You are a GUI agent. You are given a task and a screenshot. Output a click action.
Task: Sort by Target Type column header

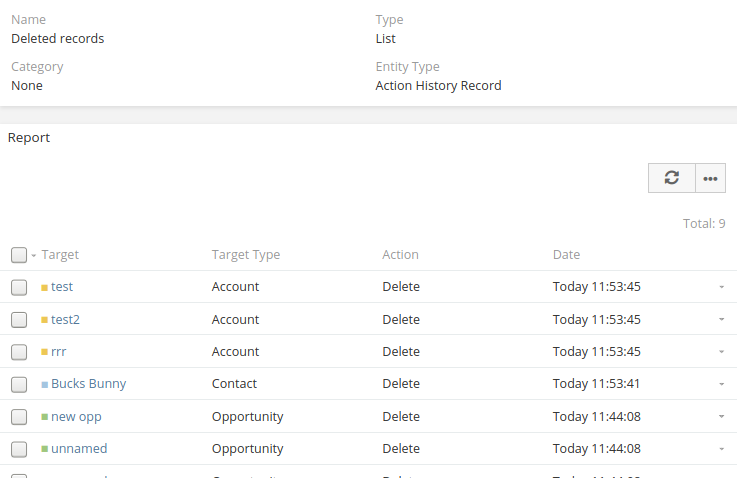[245, 255]
